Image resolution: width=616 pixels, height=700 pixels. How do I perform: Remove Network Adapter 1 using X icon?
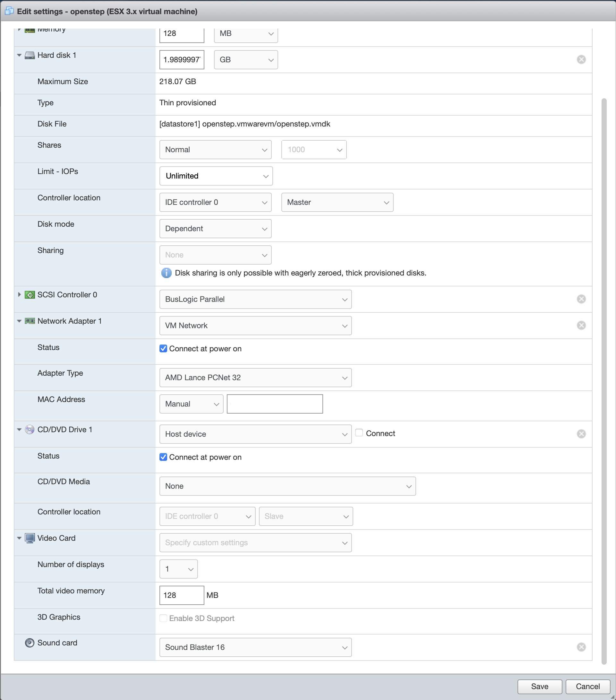pos(581,325)
